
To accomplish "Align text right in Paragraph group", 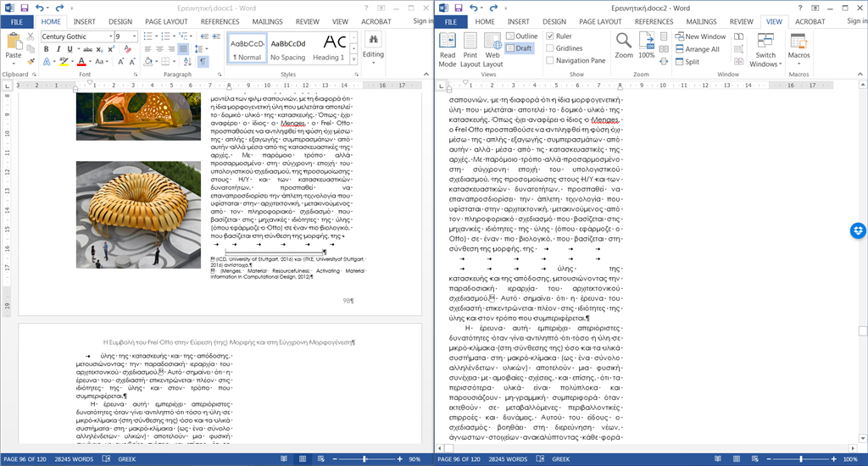I will pyautogui.click(x=171, y=49).
